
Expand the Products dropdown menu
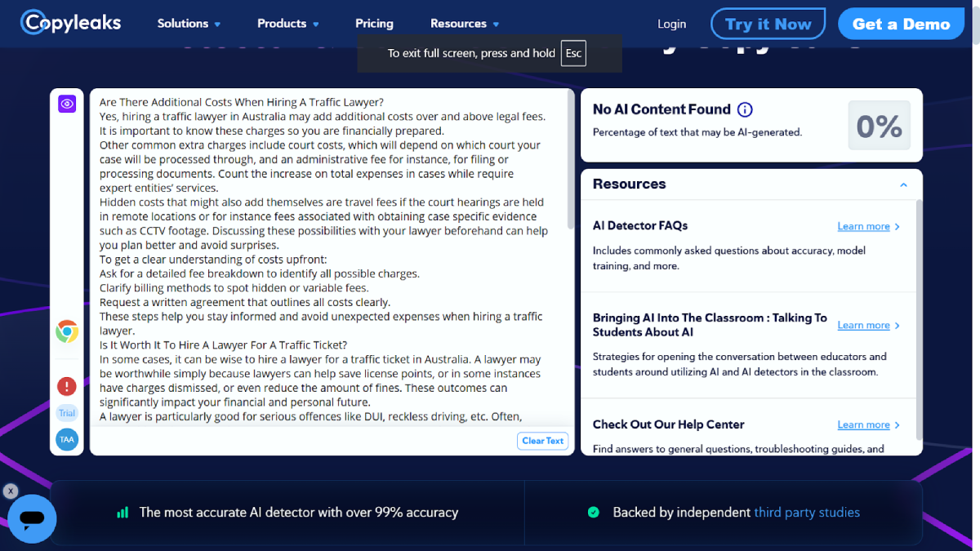pos(287,24)
